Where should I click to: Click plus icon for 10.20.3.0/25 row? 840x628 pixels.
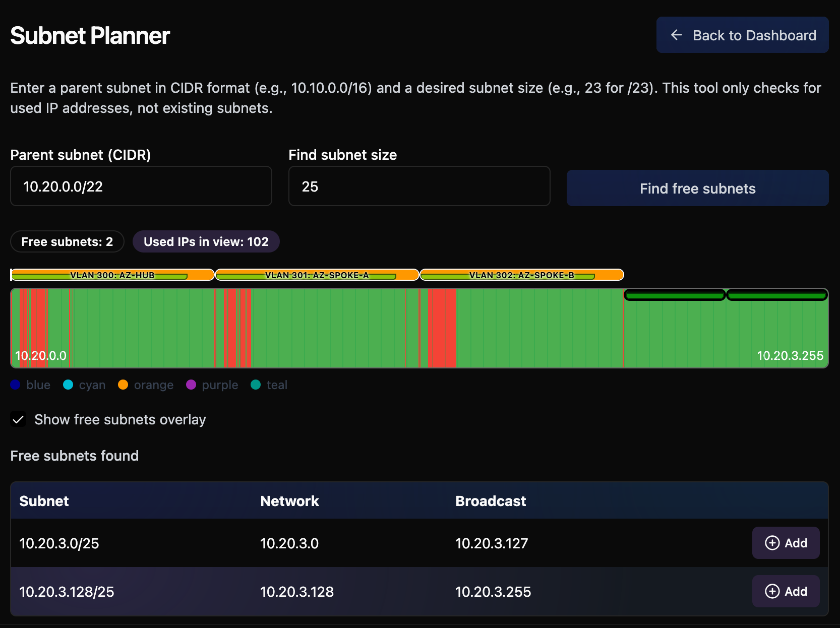click(772, 543)
